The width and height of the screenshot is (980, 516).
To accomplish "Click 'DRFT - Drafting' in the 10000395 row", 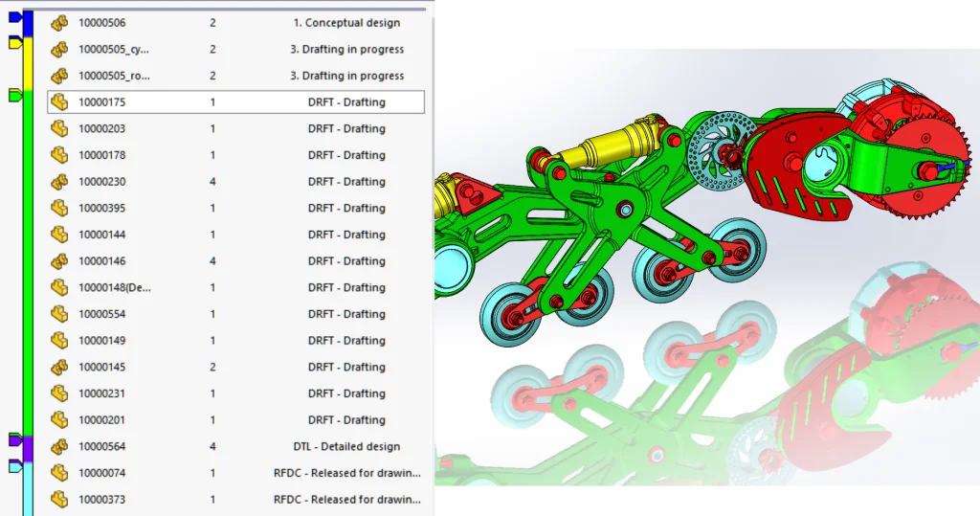I will point(346,209).
